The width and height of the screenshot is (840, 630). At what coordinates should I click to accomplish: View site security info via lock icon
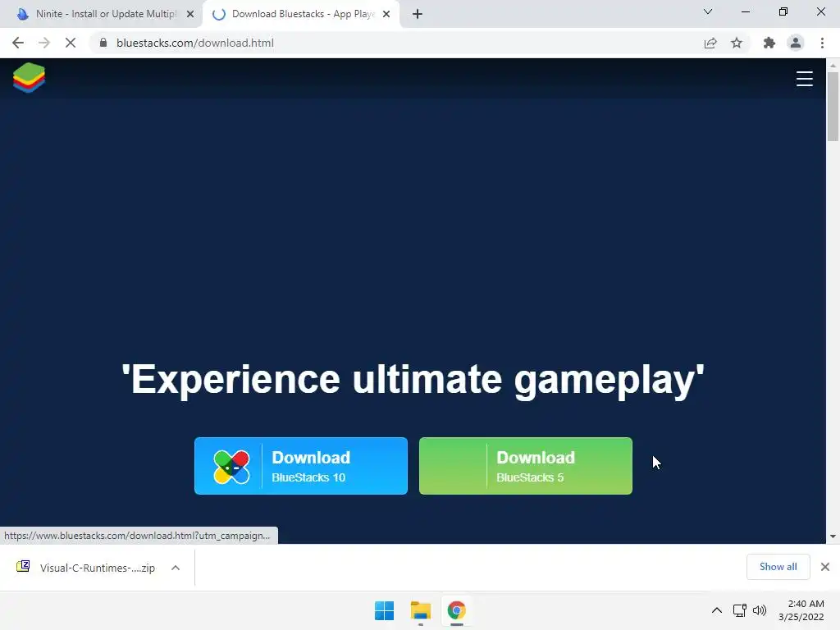click(x=103, y=43)
